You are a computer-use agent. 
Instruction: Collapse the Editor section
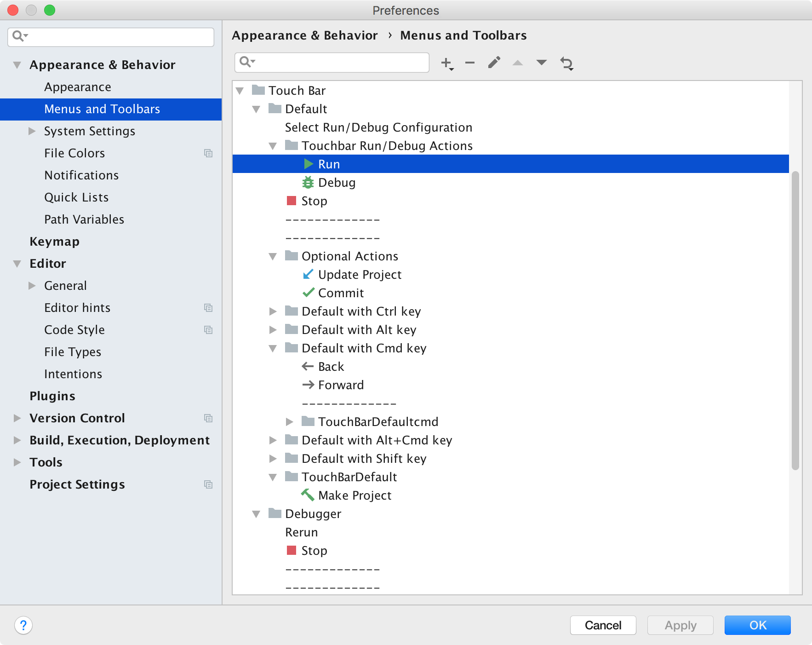(17, 264)
